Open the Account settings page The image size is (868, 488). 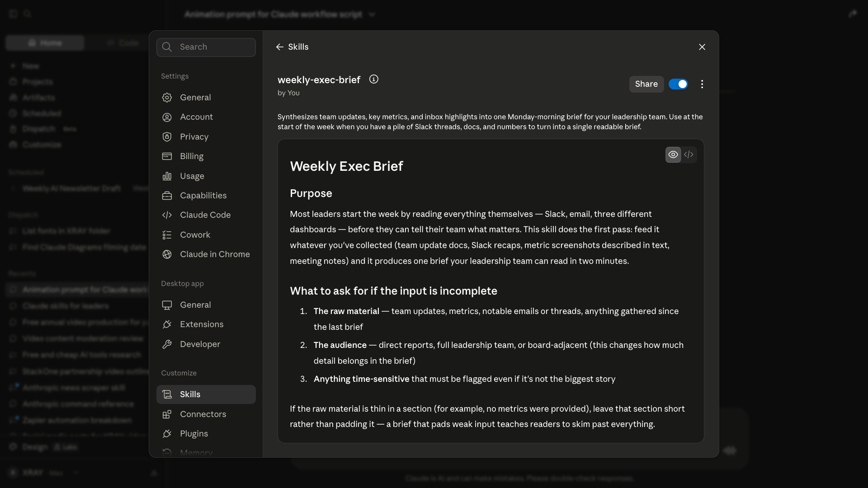click(x=206, y=117)
